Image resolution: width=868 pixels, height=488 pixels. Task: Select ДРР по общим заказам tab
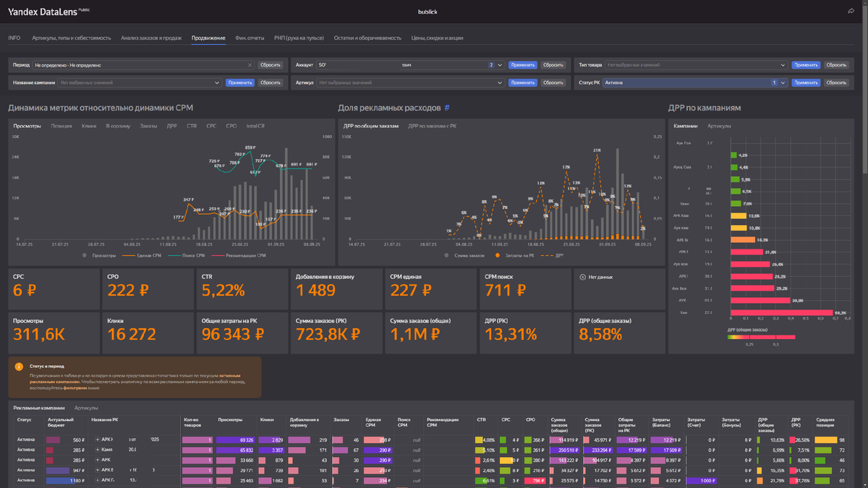371,126
